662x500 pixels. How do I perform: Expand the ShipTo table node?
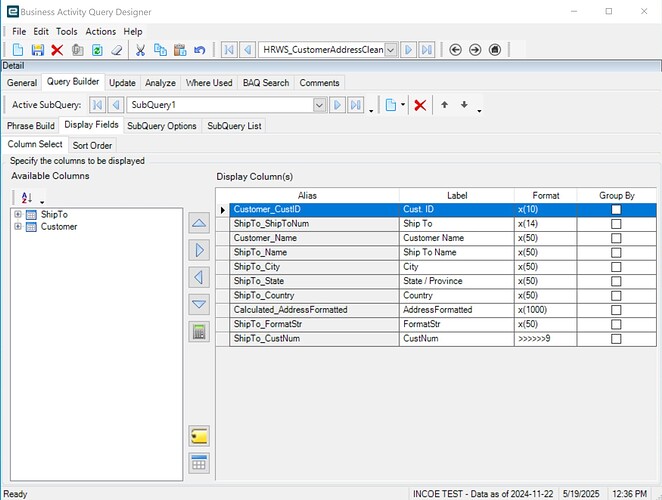pyautogui.click(x=18, y=214)
